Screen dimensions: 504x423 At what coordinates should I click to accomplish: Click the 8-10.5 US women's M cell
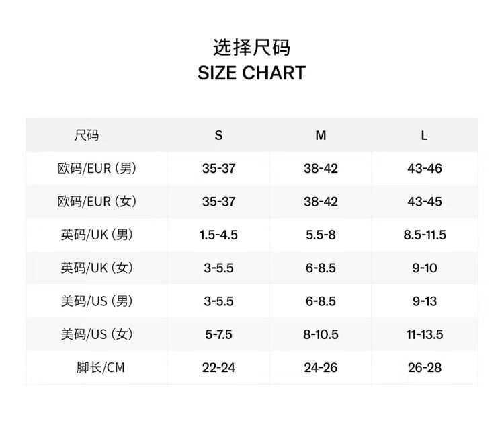[x=321, y=334]
